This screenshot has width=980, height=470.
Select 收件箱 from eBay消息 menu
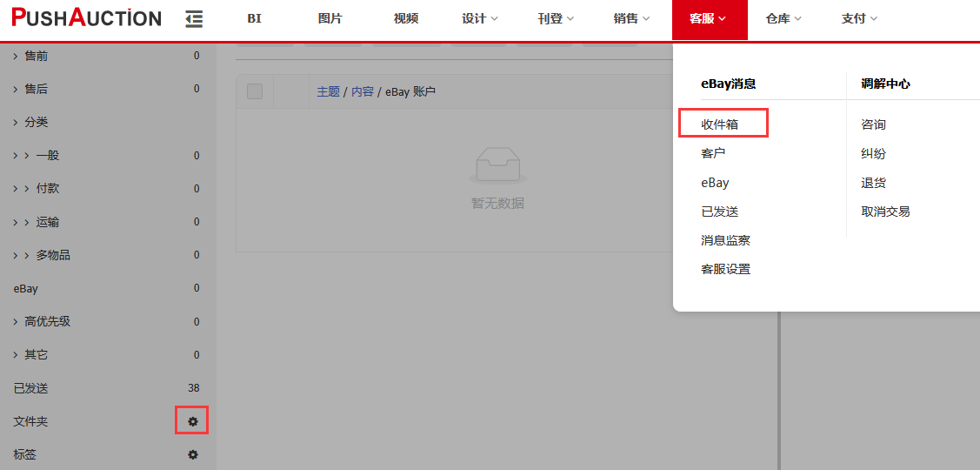point(720,124)
